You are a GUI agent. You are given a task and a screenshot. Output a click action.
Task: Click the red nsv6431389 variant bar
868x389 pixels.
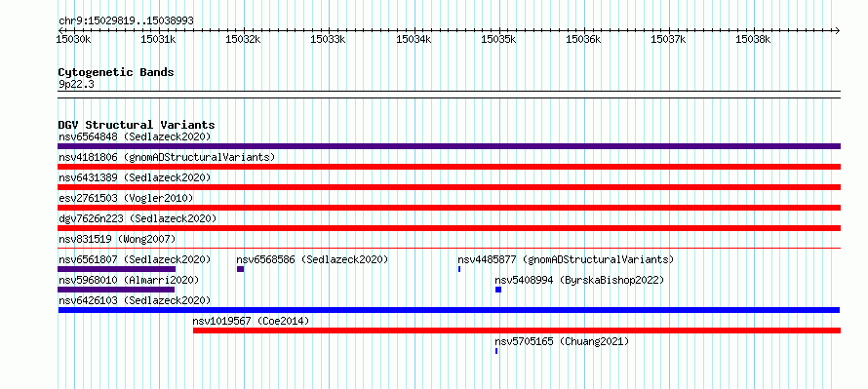(449, 187)
